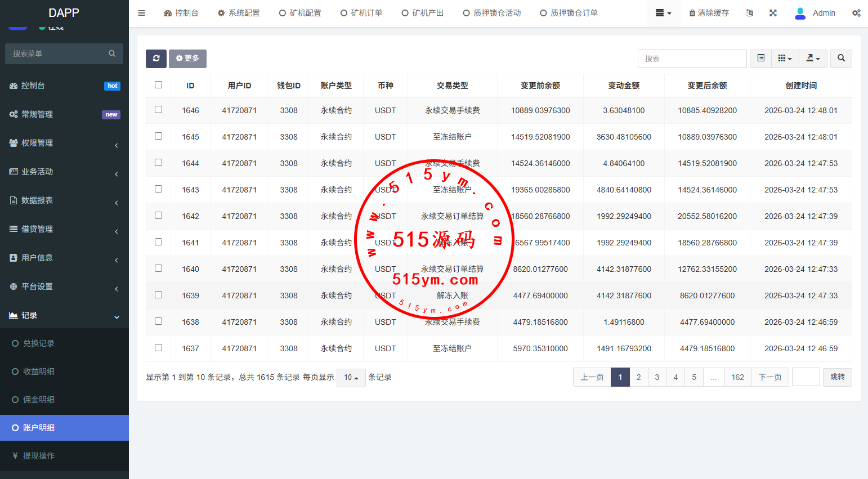The width and height of the screenshot is (868, 479).
Task: Open the settings gears icon at top right
Action: (x=856, y=13)
